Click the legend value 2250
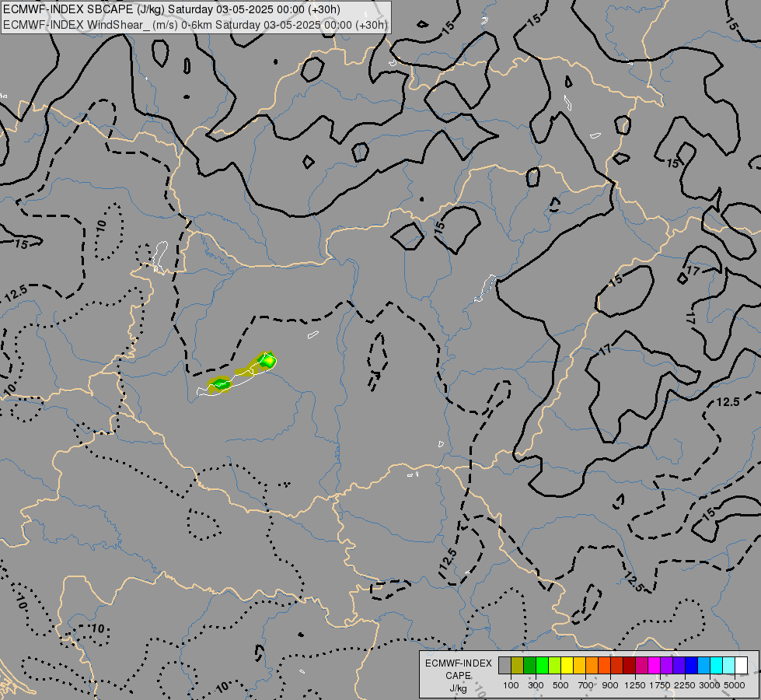The height and width of the screenshot is (700, 761). [x=685, y=685]
